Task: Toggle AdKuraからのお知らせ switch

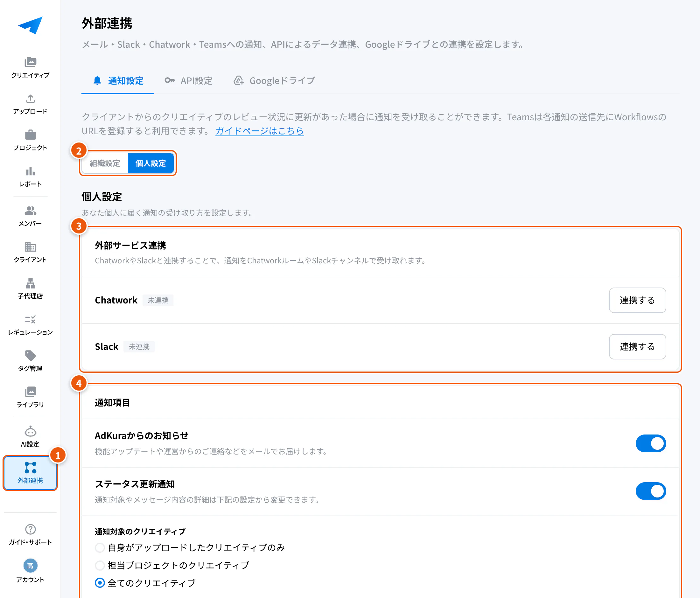Action: 651,443
